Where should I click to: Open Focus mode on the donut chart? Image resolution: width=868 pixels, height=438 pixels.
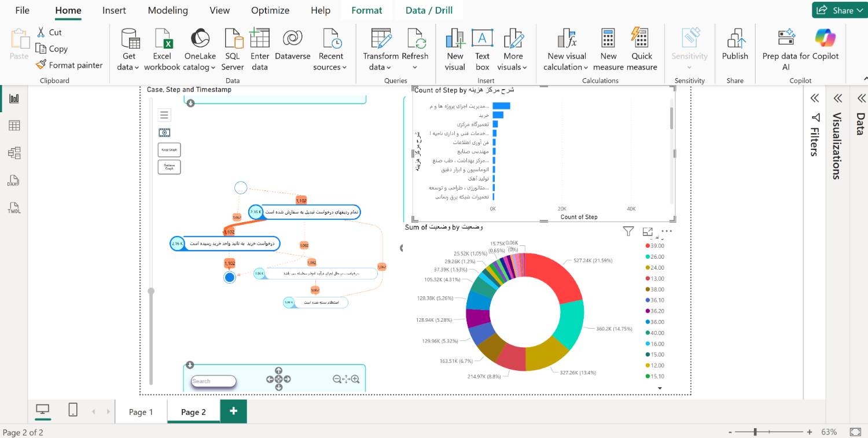648,231
